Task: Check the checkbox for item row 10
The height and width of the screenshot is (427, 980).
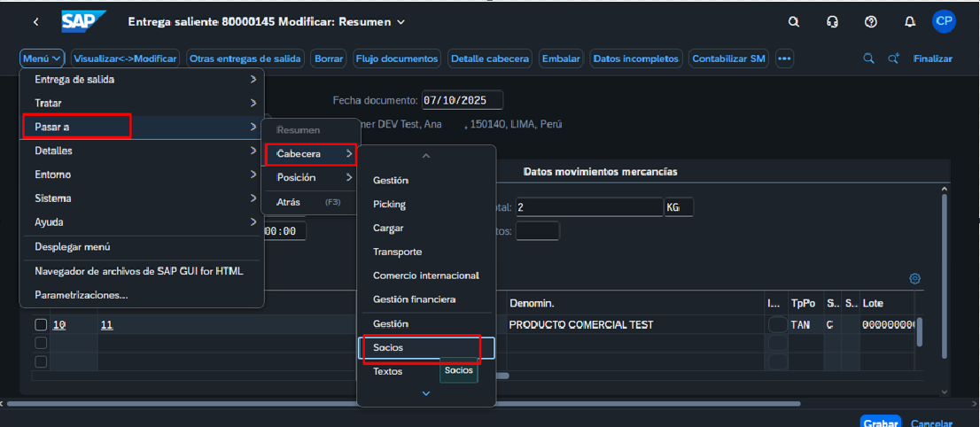Action: [x=41, y=325]
